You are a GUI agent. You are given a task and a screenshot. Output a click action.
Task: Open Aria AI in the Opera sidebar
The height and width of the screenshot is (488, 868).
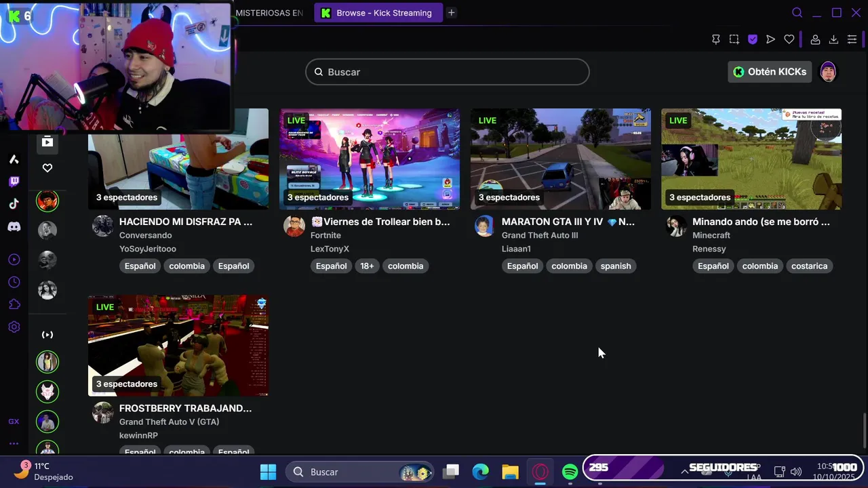click(x=14, y=159)
